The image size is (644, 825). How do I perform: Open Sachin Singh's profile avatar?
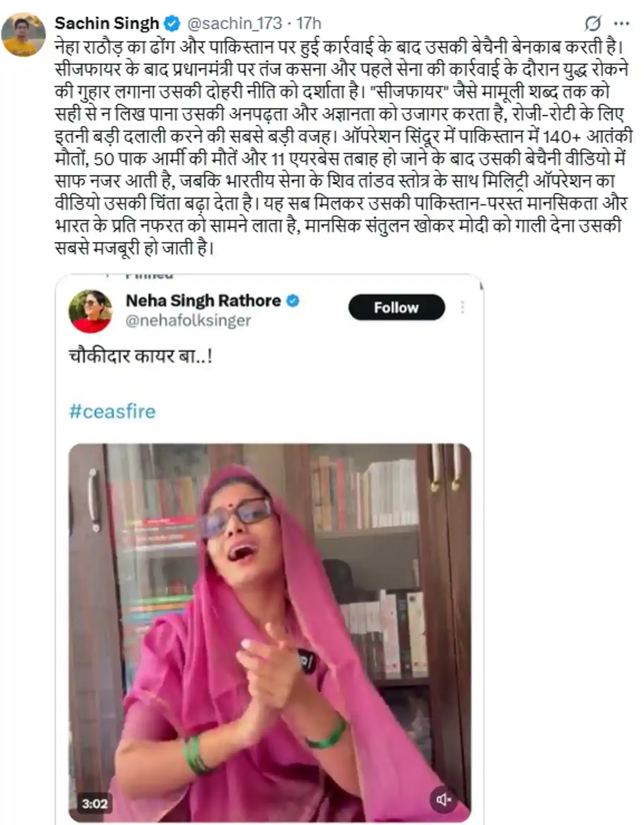point(23,34)
